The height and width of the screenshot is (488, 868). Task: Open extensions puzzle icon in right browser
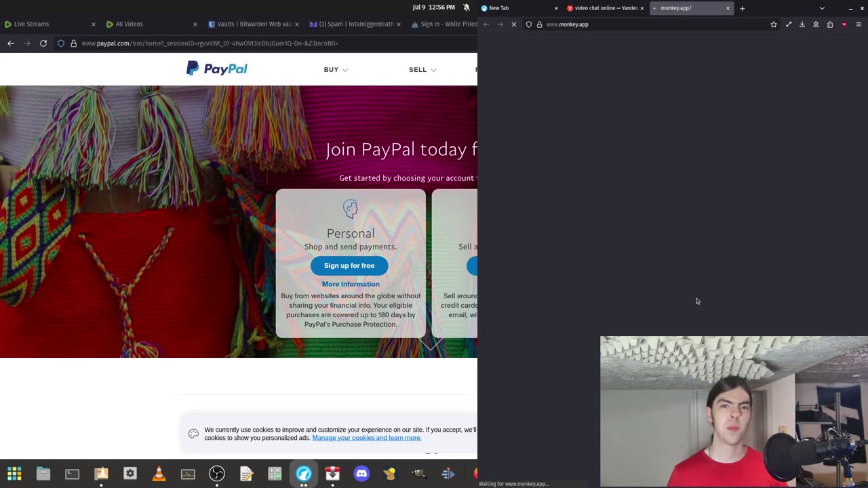coord(830,24)
